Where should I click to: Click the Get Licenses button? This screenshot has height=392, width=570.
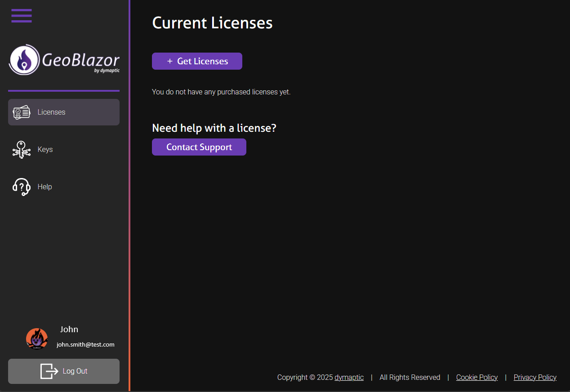197,61
